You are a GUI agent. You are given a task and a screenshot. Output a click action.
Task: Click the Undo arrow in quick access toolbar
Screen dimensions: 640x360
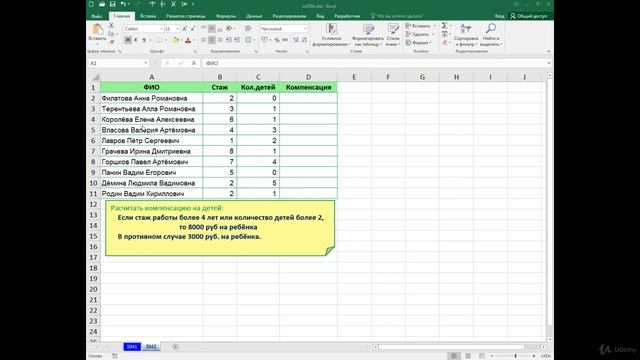pos(123,4)
